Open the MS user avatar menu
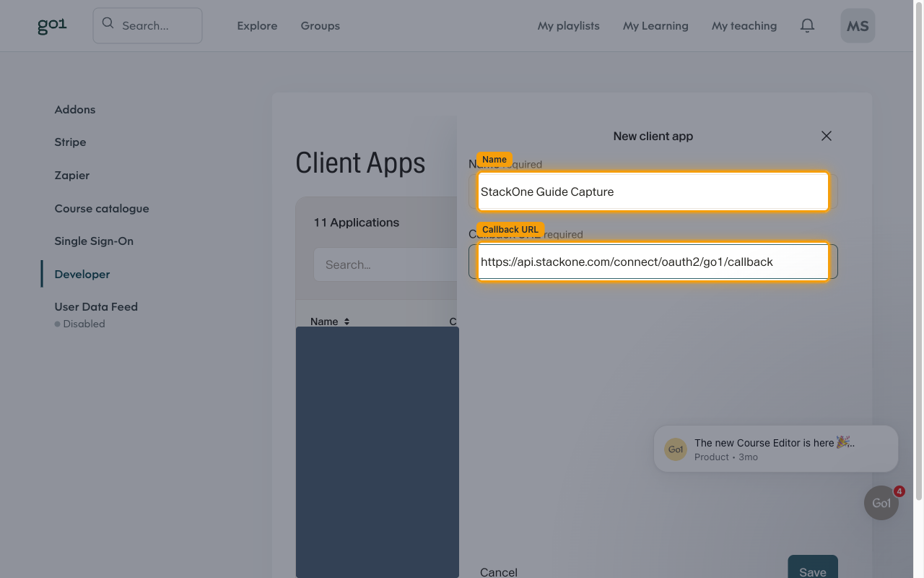Viewport: 924px width, 578px height. pos(858,25)
